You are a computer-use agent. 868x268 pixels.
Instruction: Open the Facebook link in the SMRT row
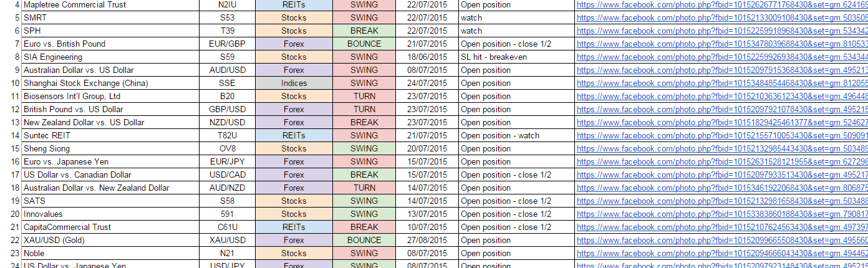point(722,17)
